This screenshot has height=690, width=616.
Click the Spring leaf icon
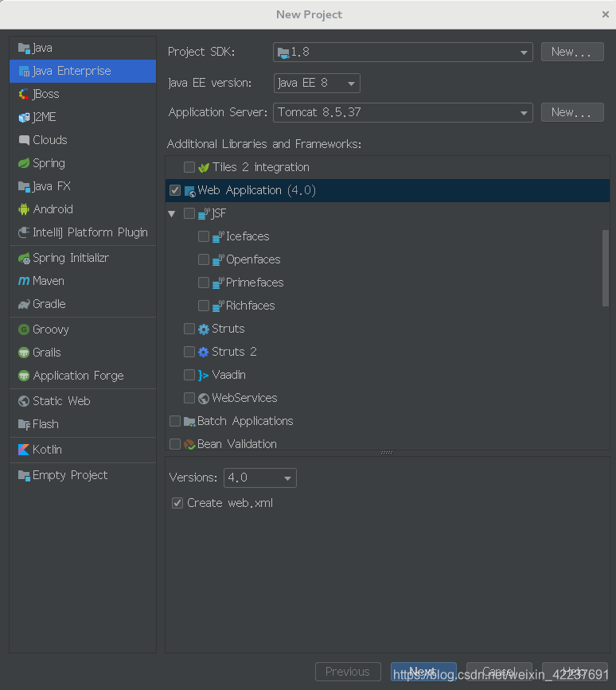coord(24,163)
